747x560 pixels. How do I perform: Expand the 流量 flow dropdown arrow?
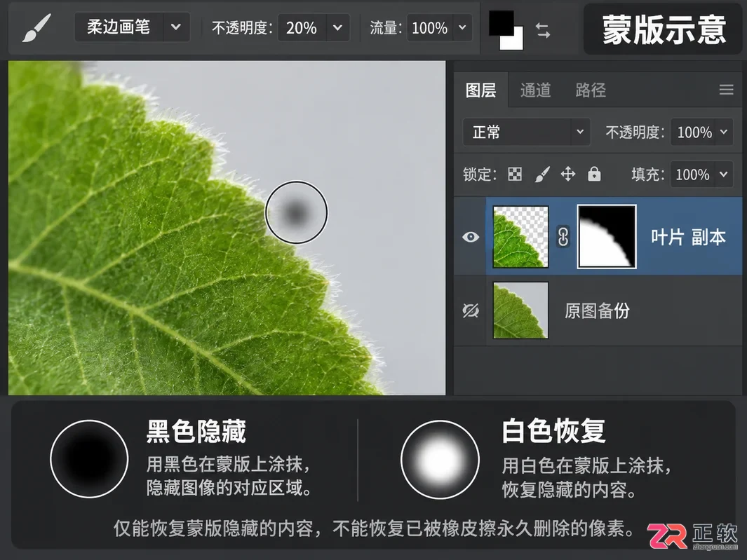coord(462,27)
